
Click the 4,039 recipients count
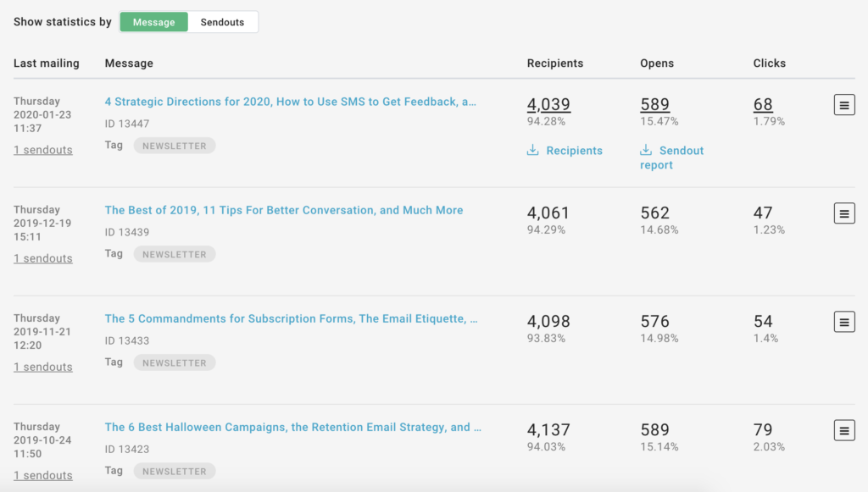click(x=548, y=104)
